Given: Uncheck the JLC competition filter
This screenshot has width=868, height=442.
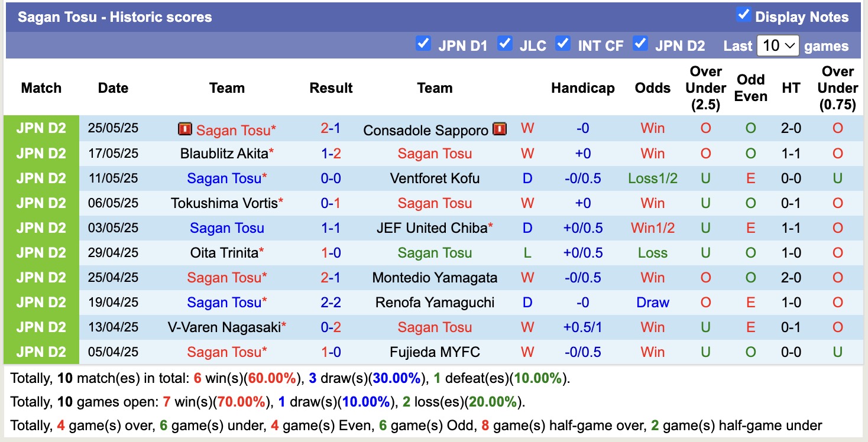Looking at the screenshot, I should click(506, 43).
